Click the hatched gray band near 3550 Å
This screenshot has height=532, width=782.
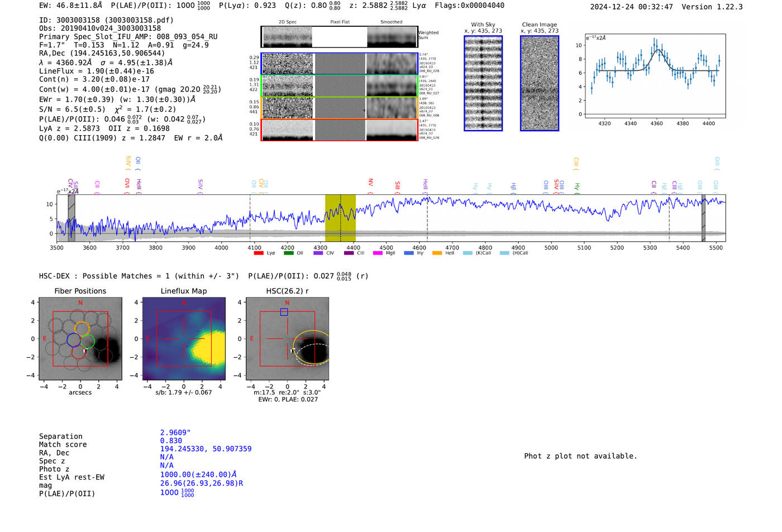71,218
